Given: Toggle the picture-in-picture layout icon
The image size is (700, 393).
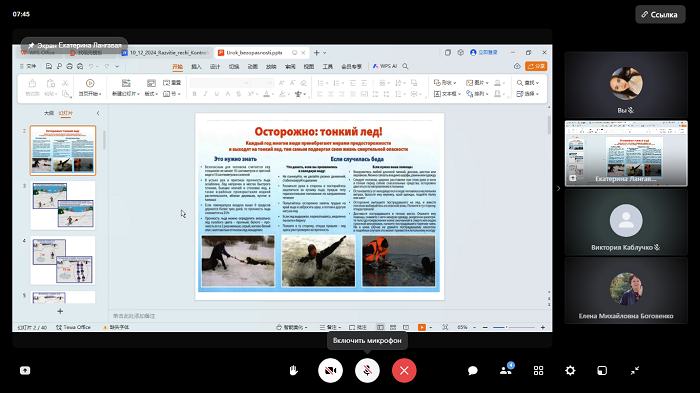Looking at the screenshot, I should click(x=602, y=370).
